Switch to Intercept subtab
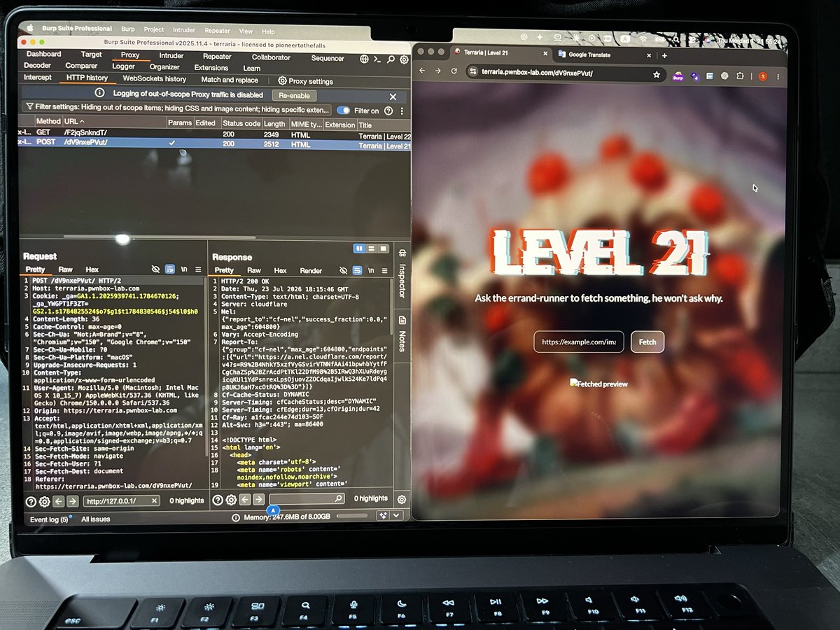This screenshot has height=630, width=840. (38, 78)
